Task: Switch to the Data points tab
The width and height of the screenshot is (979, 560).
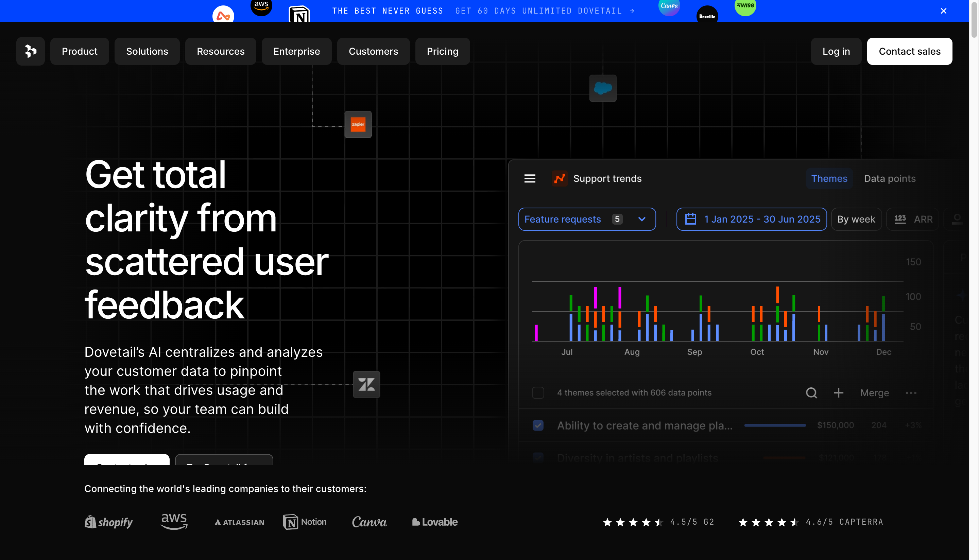Action: pos(889,178)
